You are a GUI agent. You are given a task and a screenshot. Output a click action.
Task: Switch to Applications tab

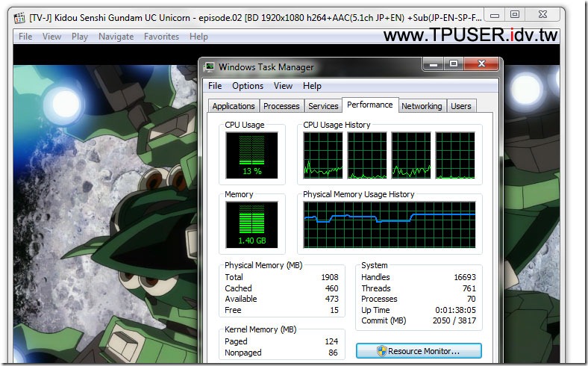click(x=234, y=106)
